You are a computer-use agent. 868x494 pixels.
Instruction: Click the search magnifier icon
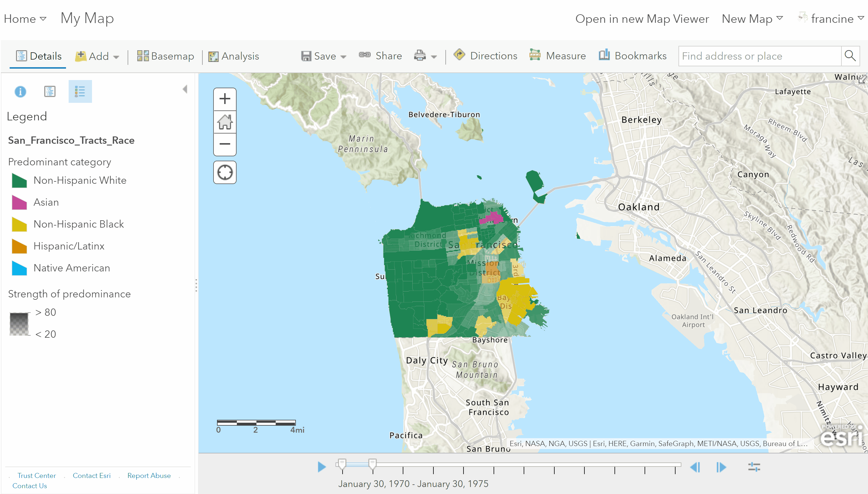[850, 56]
